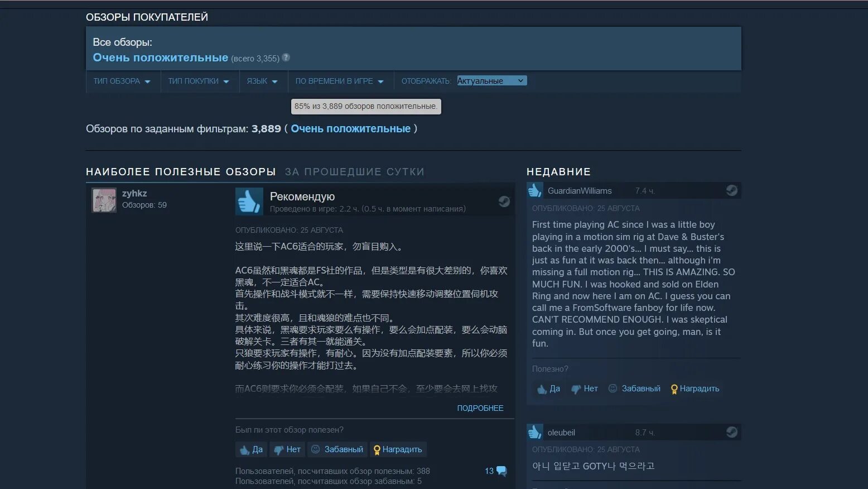Click Steam icon on oleubeil review
Screen dimensions: 868x489
[731, 432]
